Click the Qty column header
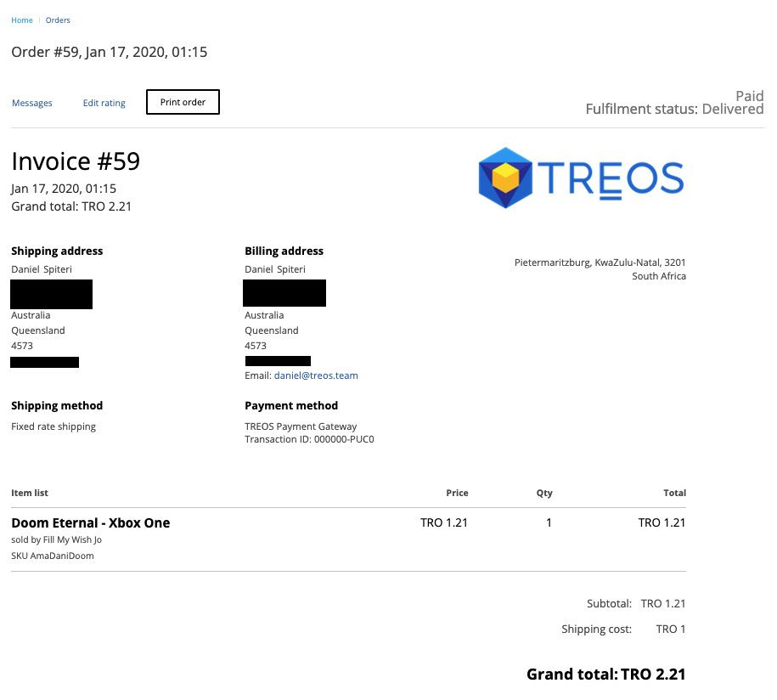Image resolution: width=777 pixels, height=700 pixels. click(544, 493)
